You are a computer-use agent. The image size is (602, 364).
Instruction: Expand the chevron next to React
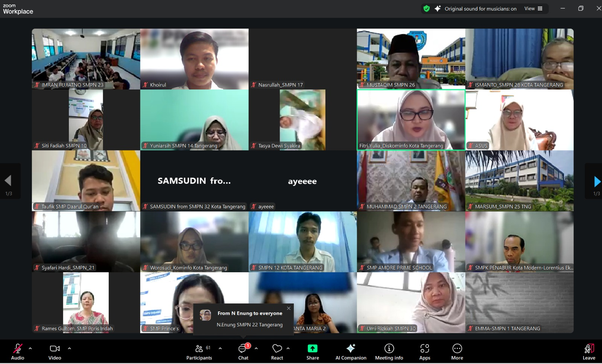point(288,348)
